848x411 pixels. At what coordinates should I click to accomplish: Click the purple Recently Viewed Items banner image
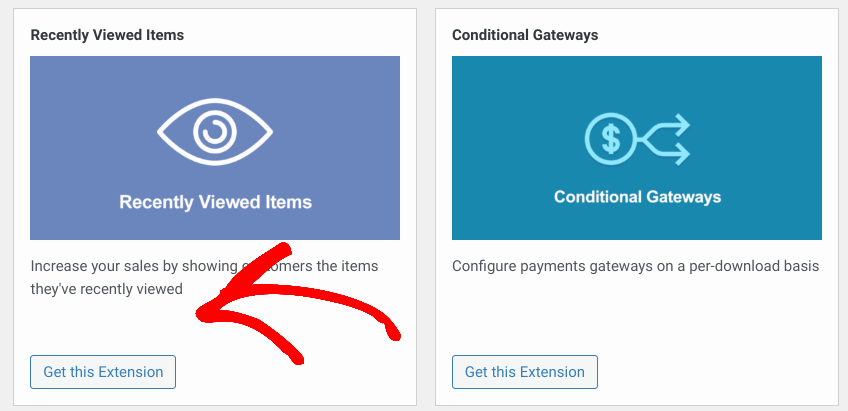click(215, 148)
